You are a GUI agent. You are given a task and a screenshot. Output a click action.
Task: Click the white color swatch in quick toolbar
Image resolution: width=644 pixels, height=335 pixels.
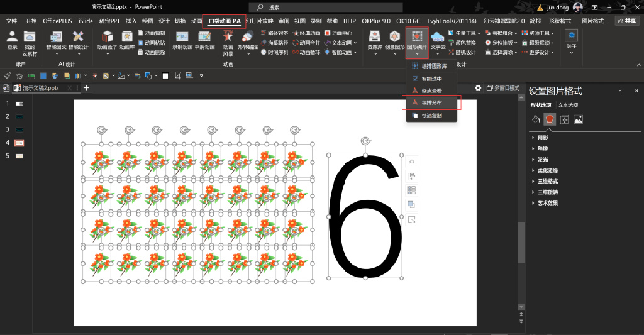(x=165, y=75)
